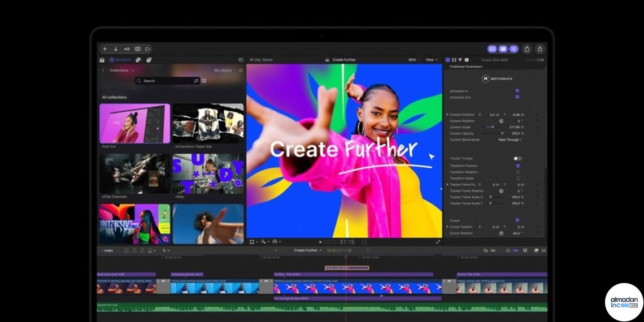Open the select tool dropdown in timeline

coord(166,250)
